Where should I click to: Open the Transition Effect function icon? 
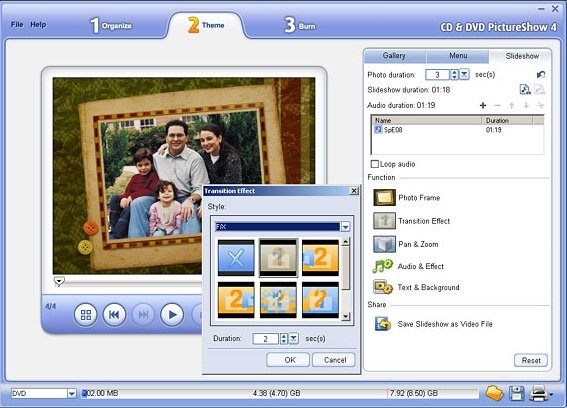384,221
